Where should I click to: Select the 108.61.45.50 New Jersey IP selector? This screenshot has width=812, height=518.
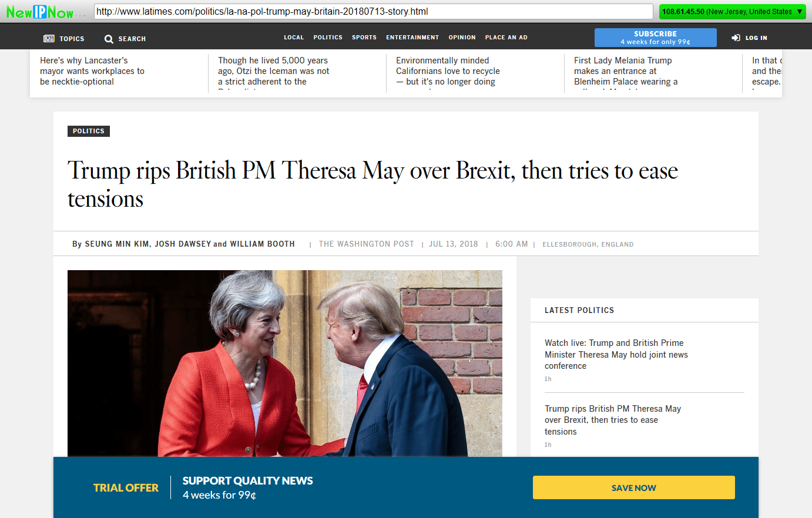click(732, 12)
